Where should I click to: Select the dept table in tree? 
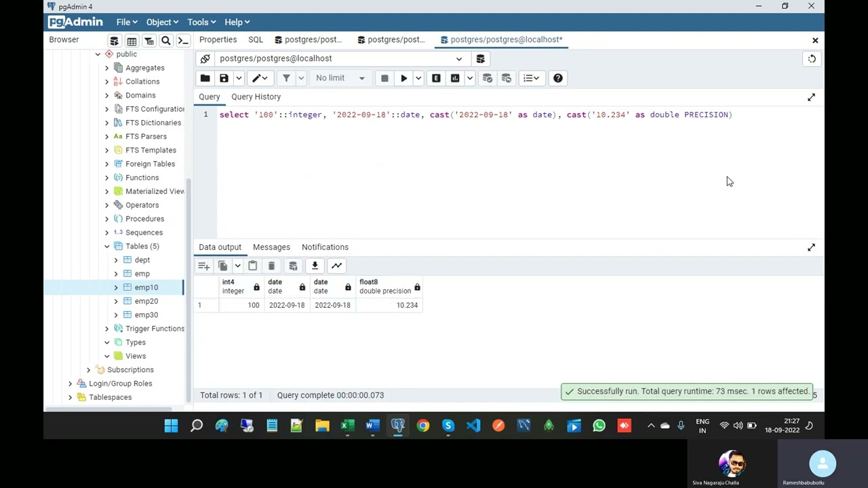(x=142, y=260)
